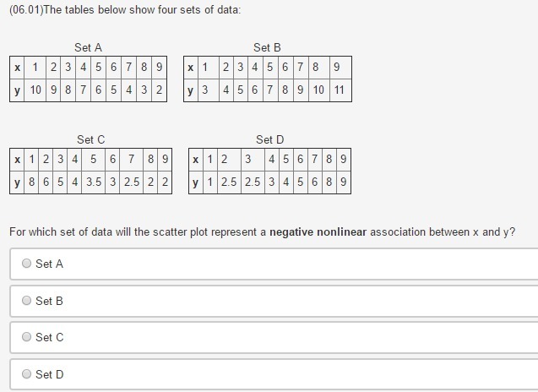Click the y value 11 in Set B table

(339, 90)
